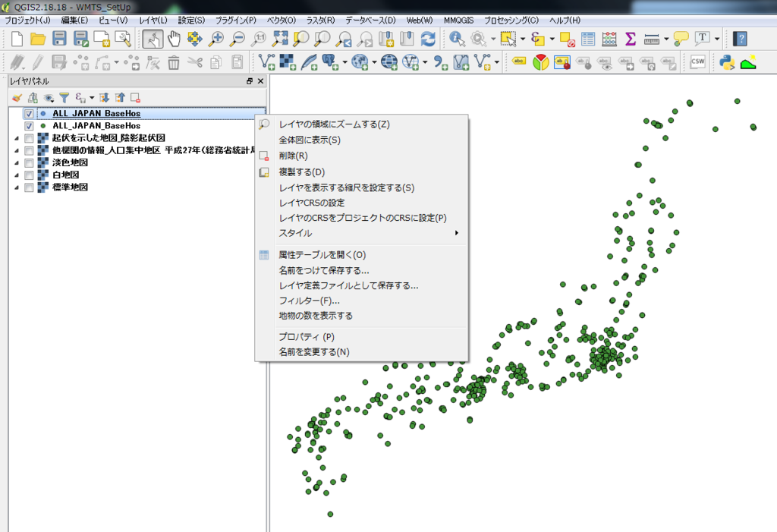The height and width of the screenshot is (532, 777).
Task: Expand the 標準地図 tree node
Action: point(17,188)
